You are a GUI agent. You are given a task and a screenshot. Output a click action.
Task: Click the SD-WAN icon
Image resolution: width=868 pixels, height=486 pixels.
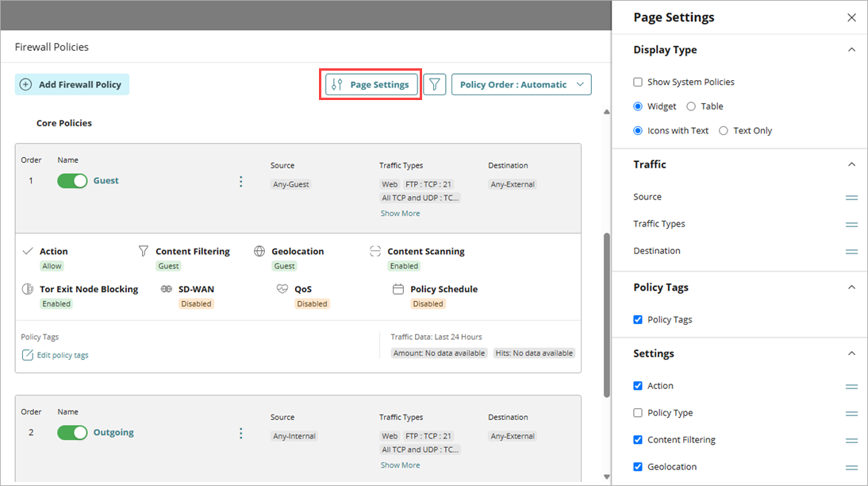166,289
